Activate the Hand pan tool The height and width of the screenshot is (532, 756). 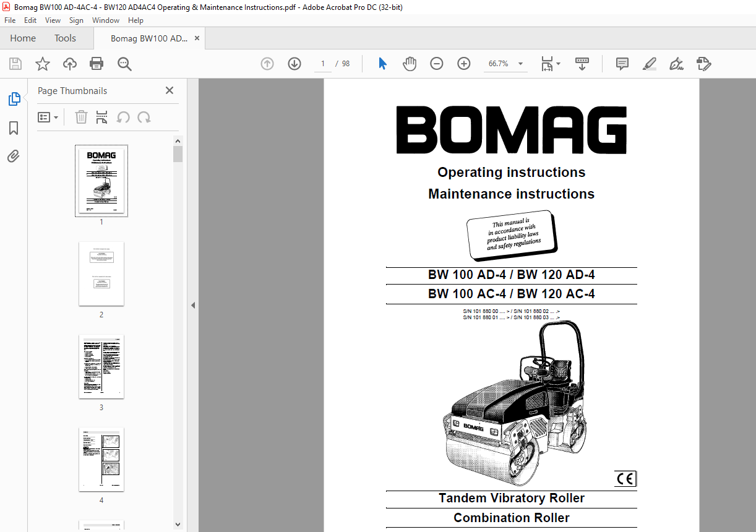[x=410, y=64]
